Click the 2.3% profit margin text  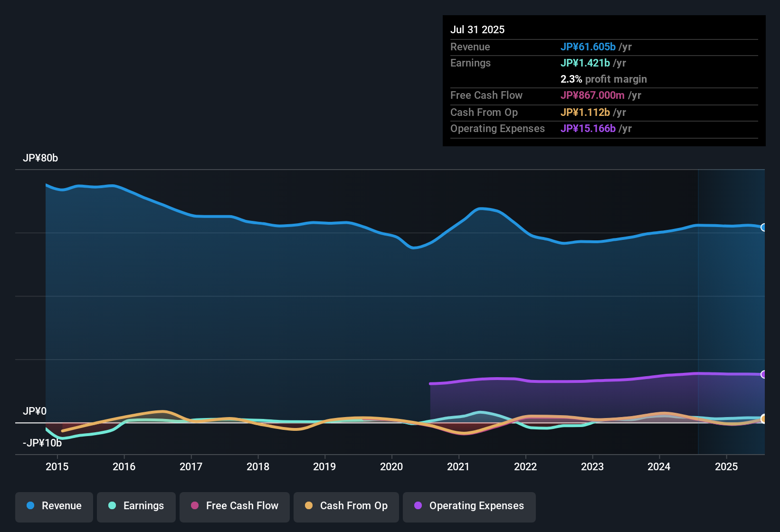coord(603,79)
